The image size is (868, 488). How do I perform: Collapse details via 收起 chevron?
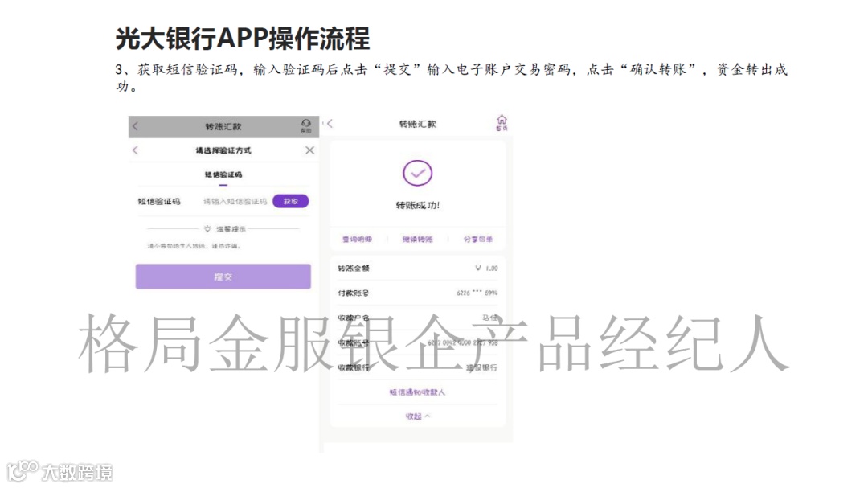[x=417, y=416]
